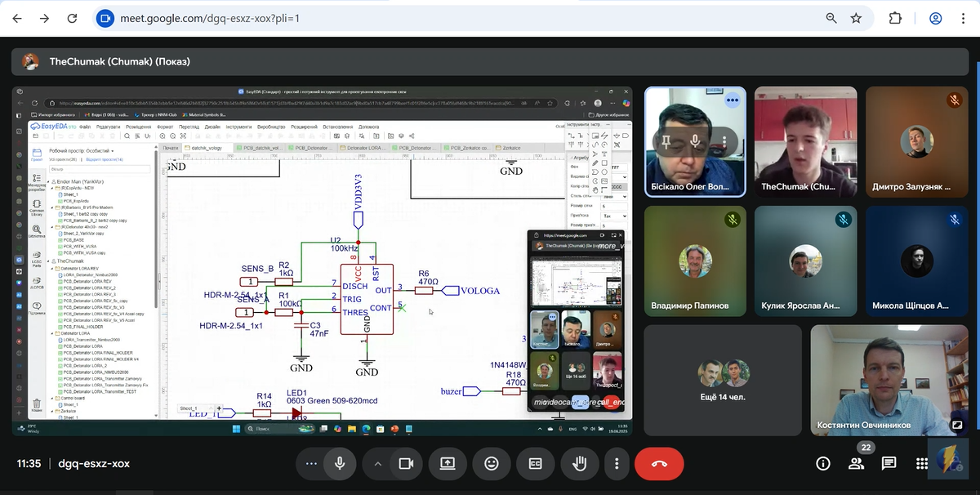This screenshot has height=495, width=980.
Task: Open the Chrome extensions puzzle menu
Action: pyautogui.click(x=895, y=18)
